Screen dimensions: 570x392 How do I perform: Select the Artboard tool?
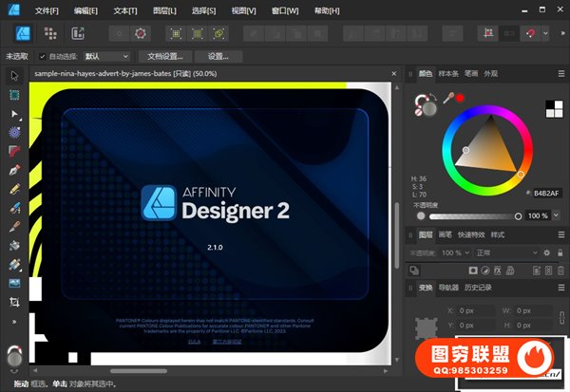[14, 96]
